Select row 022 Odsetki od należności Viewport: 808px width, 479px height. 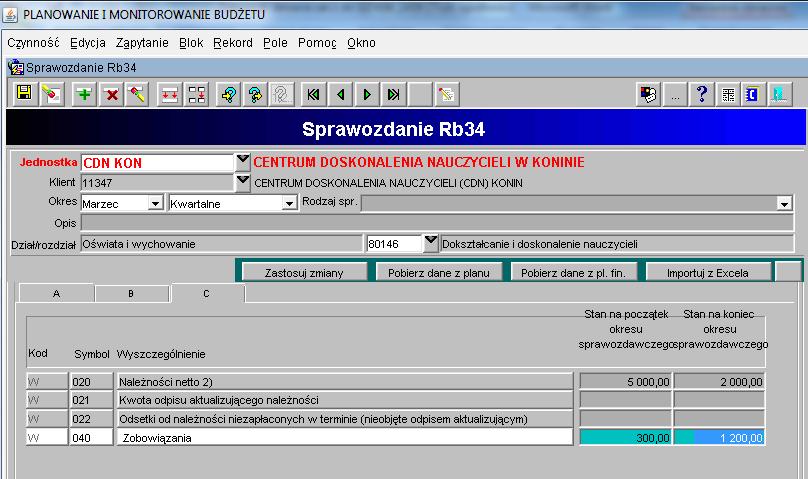[x=345, y=419]
